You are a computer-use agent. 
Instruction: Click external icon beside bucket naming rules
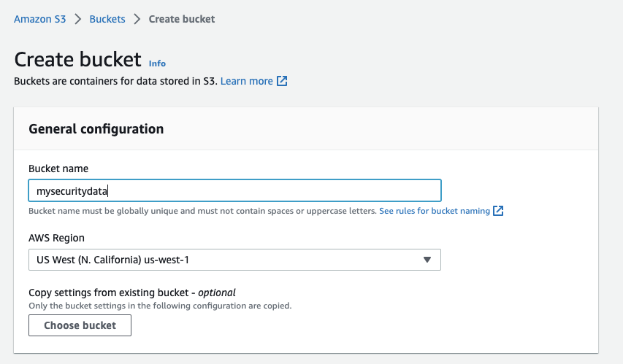tap(498, 211)
